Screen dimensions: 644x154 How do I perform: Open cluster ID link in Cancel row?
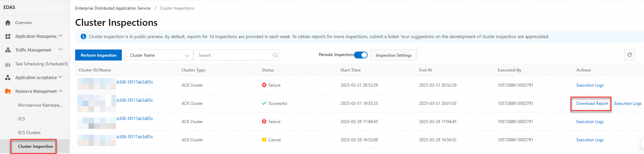(x=135, y=137)
